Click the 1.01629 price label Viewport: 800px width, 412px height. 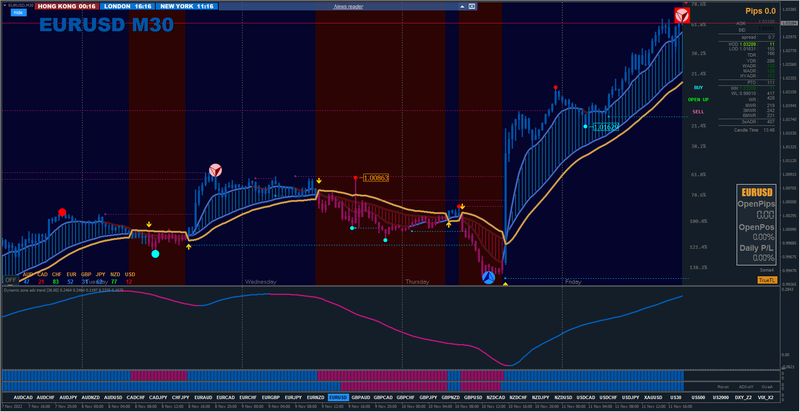click(x=606, y=127)
